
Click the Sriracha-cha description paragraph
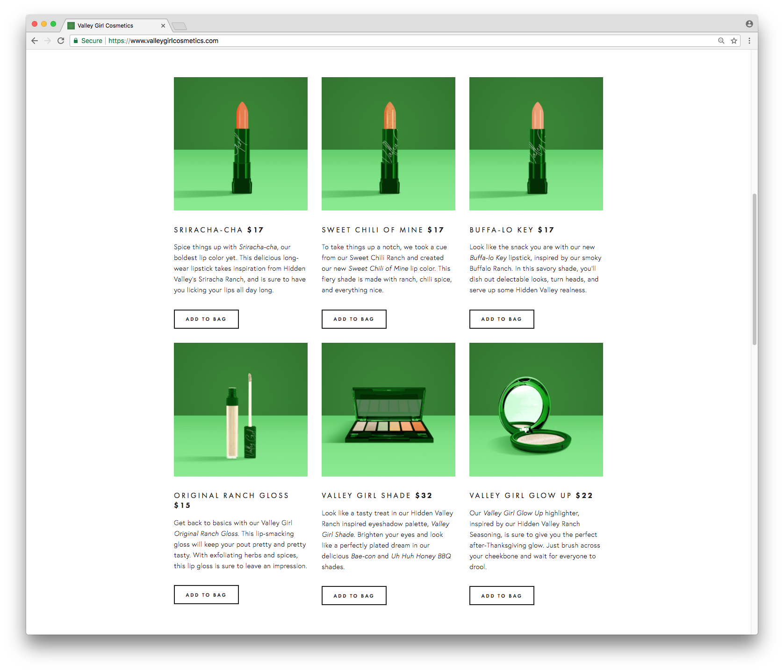coord(240,268)
